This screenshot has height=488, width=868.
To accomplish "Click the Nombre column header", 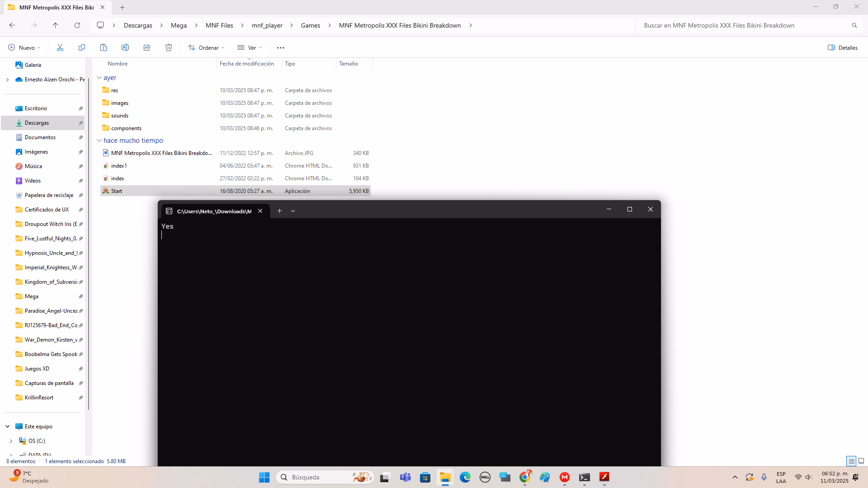I will coord(118,64).
